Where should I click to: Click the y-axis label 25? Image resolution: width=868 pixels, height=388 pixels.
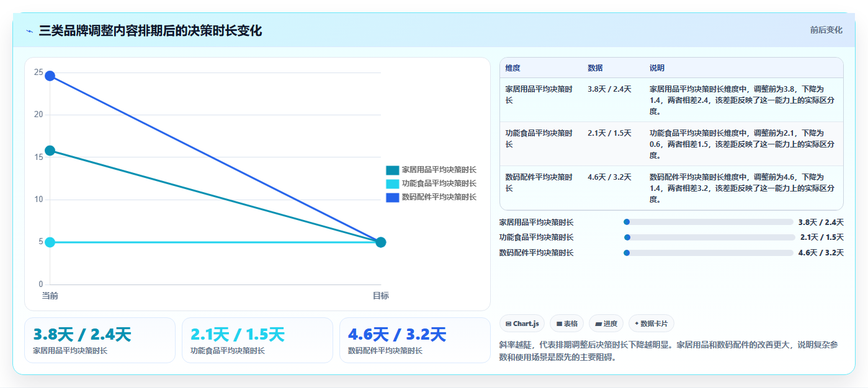(38, 73)
